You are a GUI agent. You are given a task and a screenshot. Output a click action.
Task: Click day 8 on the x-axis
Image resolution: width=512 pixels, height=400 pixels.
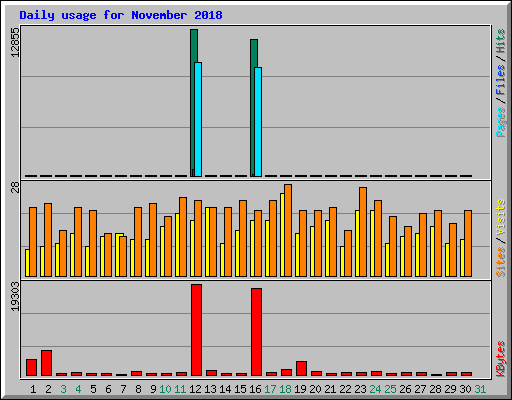coord(138,389)
